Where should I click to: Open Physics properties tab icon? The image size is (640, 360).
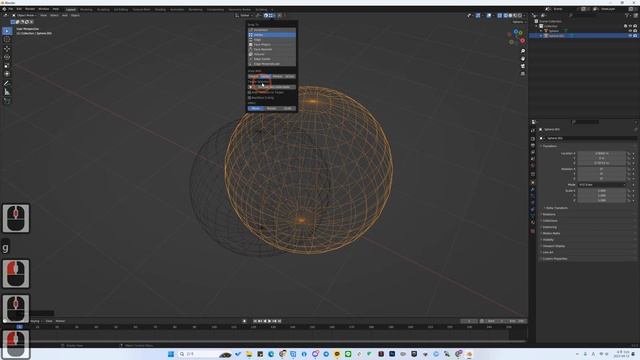point(533,202)
